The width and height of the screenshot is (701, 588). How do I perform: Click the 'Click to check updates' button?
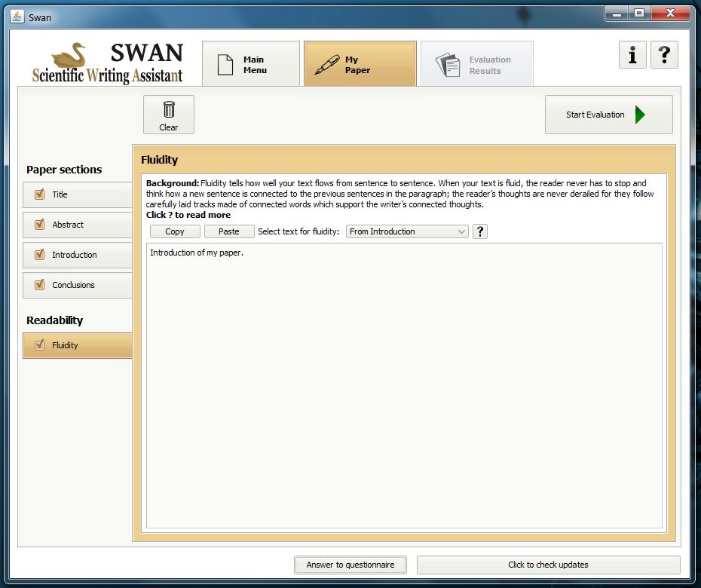(x=548, y=565)
